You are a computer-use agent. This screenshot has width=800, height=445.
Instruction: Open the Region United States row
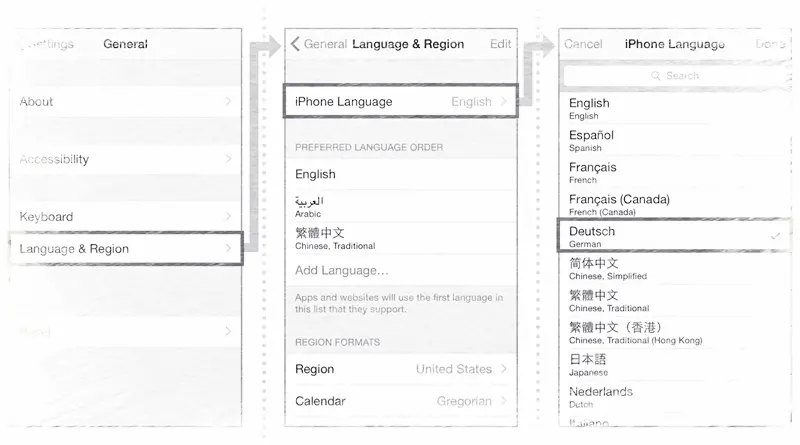pos(401,369)
